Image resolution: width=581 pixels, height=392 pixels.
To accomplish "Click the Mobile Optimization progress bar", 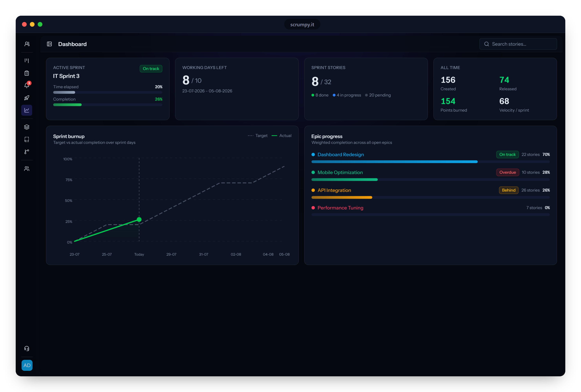I will click(x=430, y=180).
